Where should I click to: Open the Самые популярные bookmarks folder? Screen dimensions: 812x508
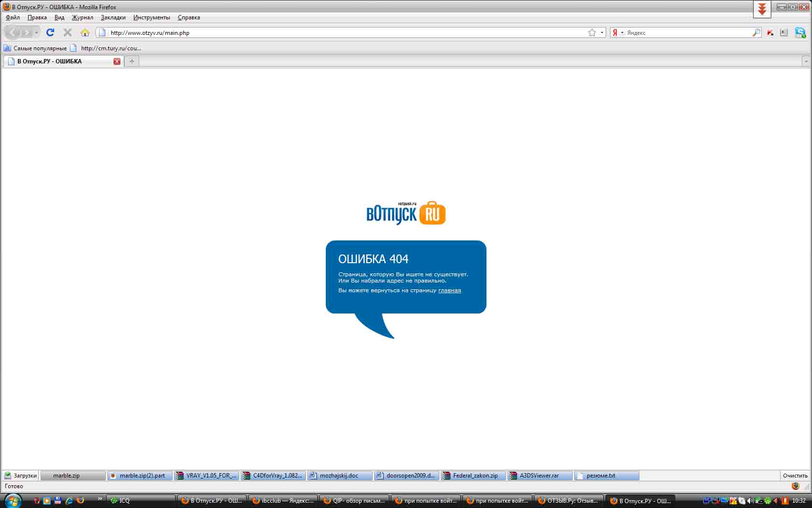tap(35, 48)
